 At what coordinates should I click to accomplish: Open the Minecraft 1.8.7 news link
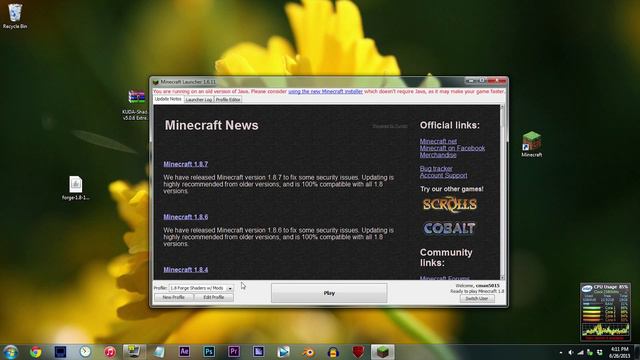pyautogui.click(x=186, y=164)
